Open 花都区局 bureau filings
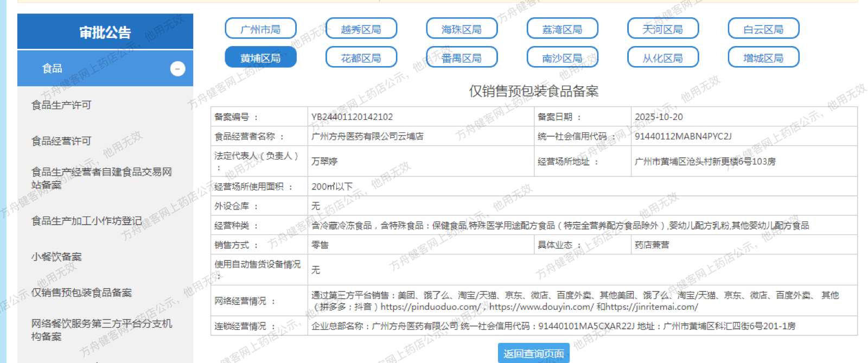 pos(361,58)
